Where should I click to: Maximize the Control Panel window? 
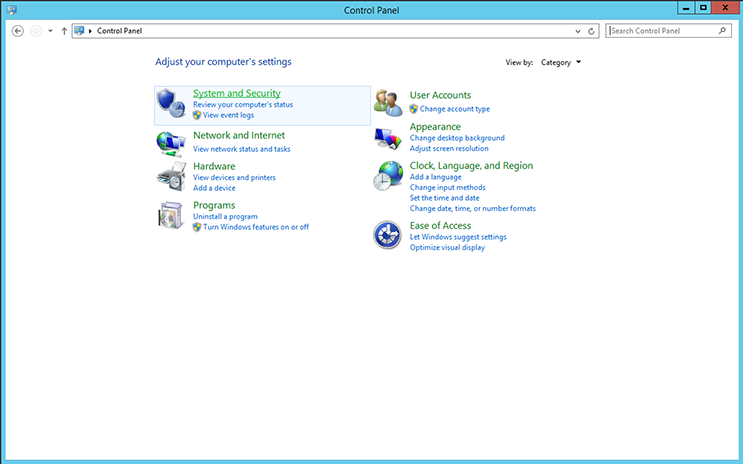pos(703,8)
